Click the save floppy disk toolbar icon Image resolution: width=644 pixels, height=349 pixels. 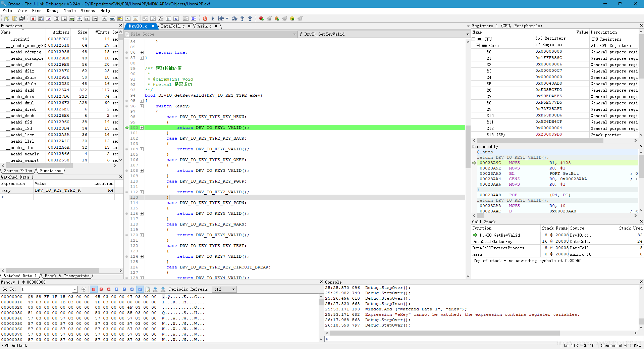click(x=22, y=18)
